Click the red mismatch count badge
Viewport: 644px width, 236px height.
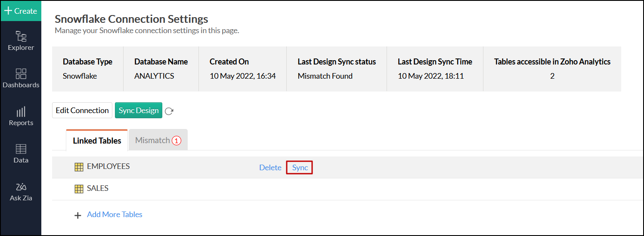point(176,141)
